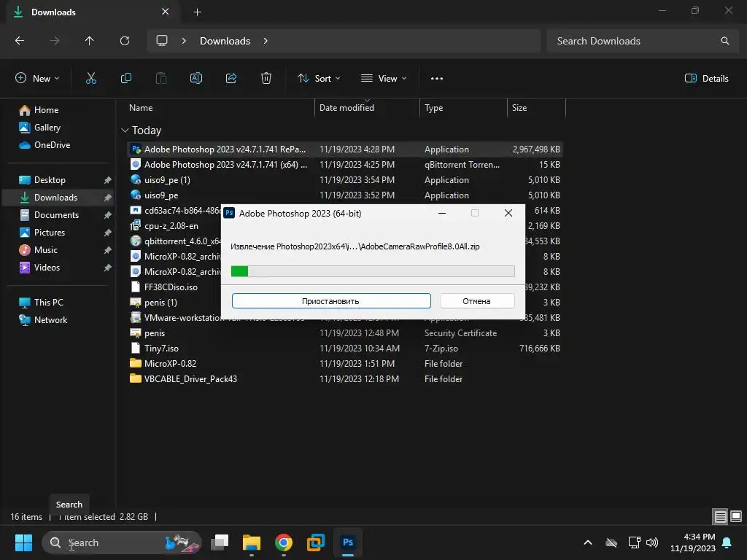
Task: Click the Delete trash can icon
Action: 266,79
